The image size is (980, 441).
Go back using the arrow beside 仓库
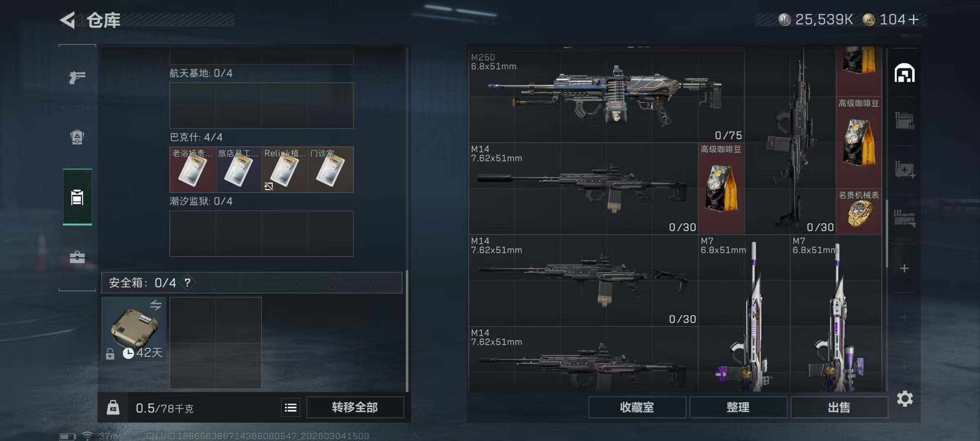point(68,20)
